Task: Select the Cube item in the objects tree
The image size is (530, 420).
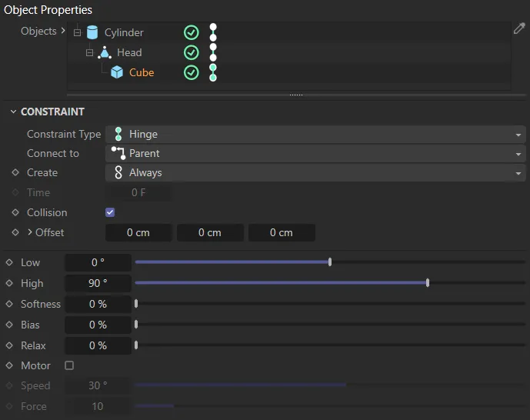Action: pos(142,72)
